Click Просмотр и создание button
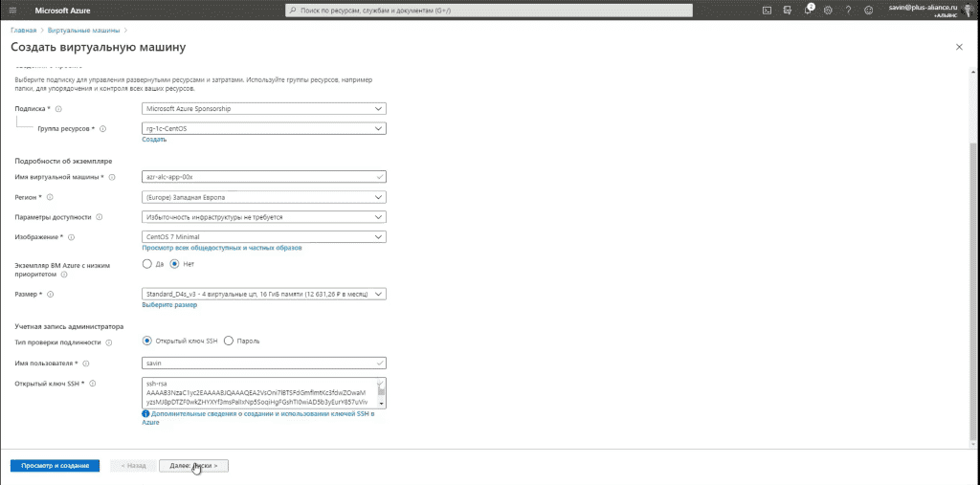Viewport: 980px width, 485px height. click(55, 466)
